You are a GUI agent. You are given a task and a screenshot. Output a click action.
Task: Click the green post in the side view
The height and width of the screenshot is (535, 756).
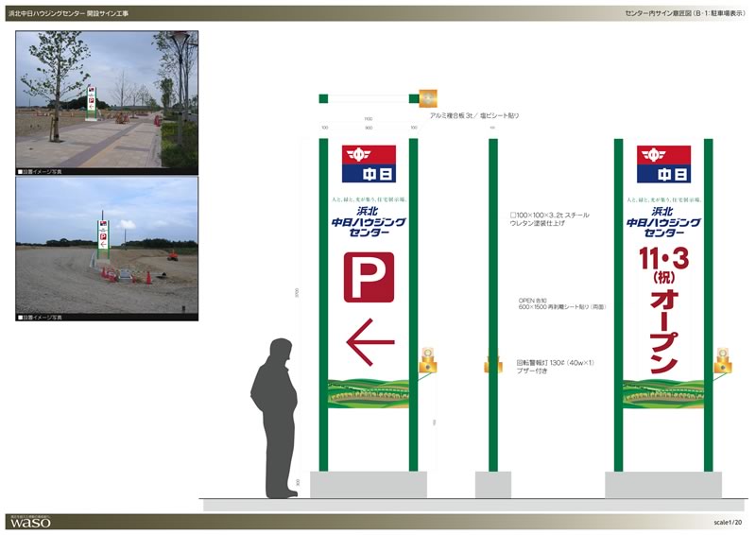(492, 305)
